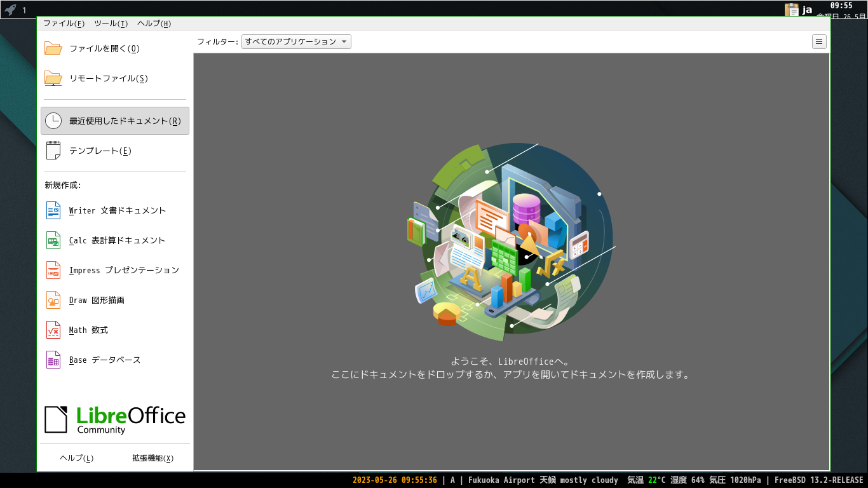
Task: Click the Open File folder icon
Action: (x=53, y=48)
